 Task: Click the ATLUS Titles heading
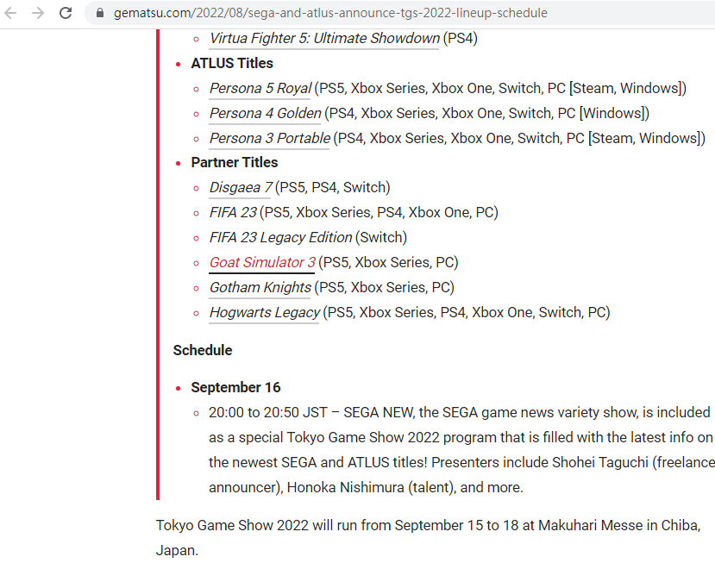[x=232, y=63]
